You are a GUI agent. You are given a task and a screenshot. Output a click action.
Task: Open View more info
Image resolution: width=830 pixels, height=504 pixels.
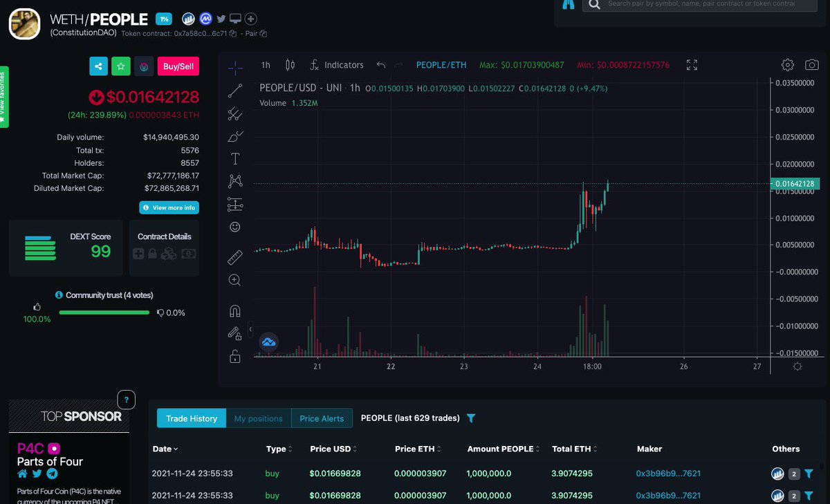coord(169,207)
